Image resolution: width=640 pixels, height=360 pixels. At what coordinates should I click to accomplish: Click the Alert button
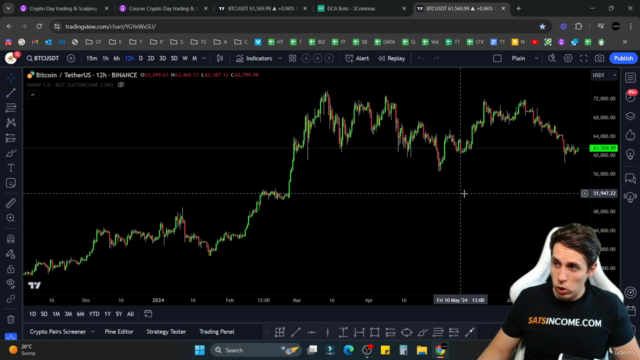[358, 58]
